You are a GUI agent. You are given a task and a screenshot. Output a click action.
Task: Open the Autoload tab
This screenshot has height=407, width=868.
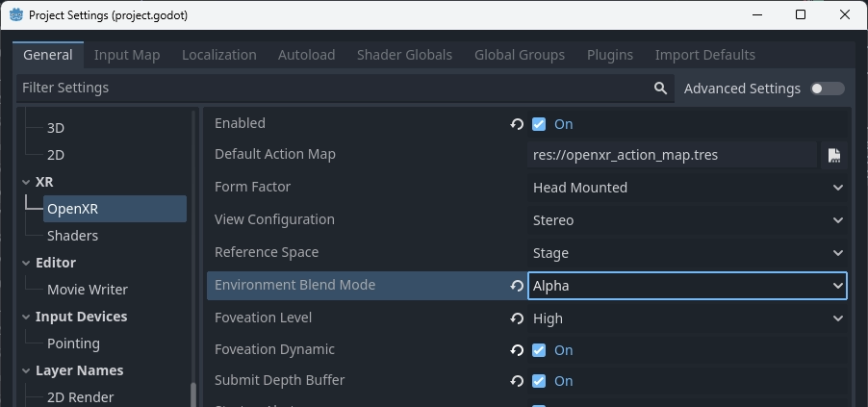[306, 55]
